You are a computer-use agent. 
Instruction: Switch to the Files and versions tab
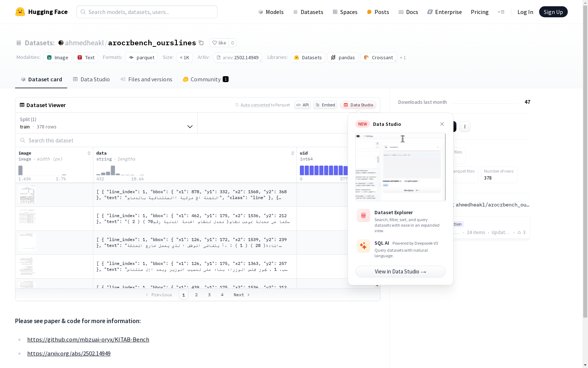coord(146,79)
